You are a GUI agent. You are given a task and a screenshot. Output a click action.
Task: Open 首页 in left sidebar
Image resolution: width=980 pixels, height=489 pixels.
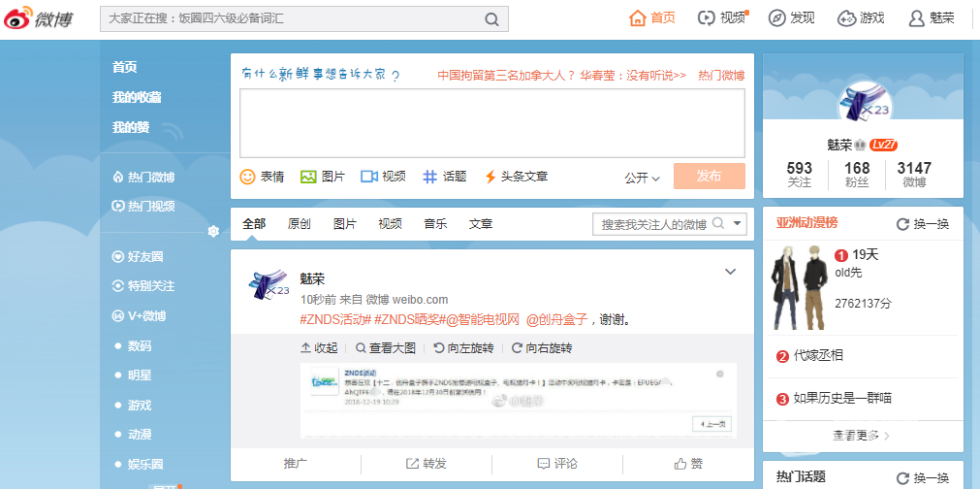[124, 68]
